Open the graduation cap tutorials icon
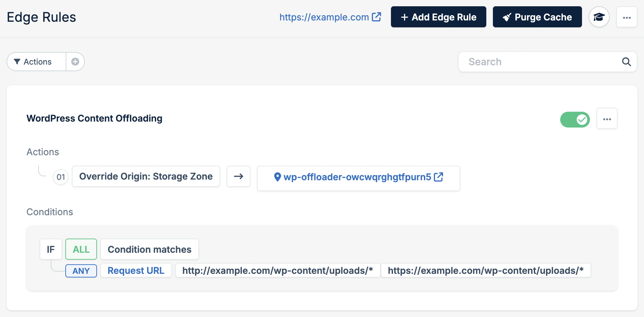 point(599,17)
